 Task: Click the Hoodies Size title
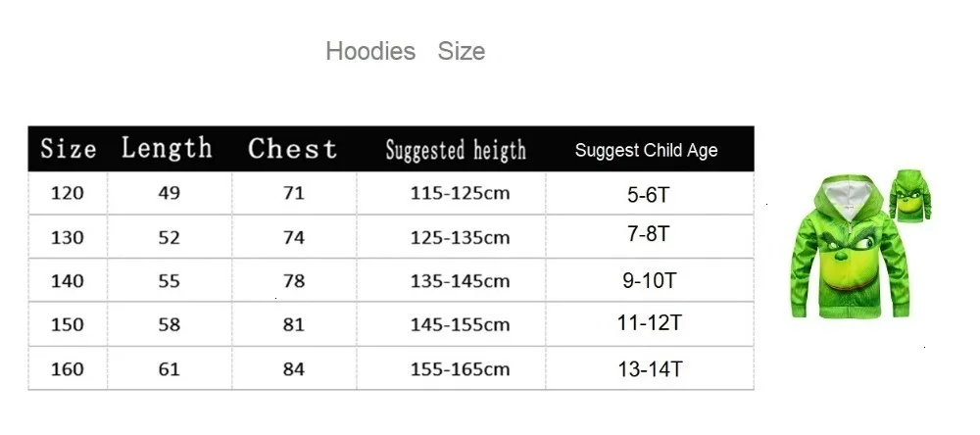[405, 51]
